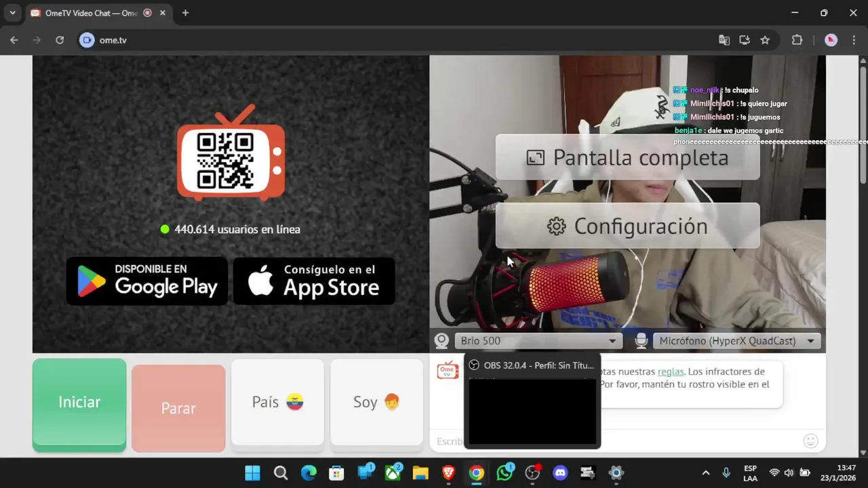Image resolution: width=868 pixels, height=488 pixels.
Task: Click the Consíguelo en el App Store badge
Action: point(314,281)
